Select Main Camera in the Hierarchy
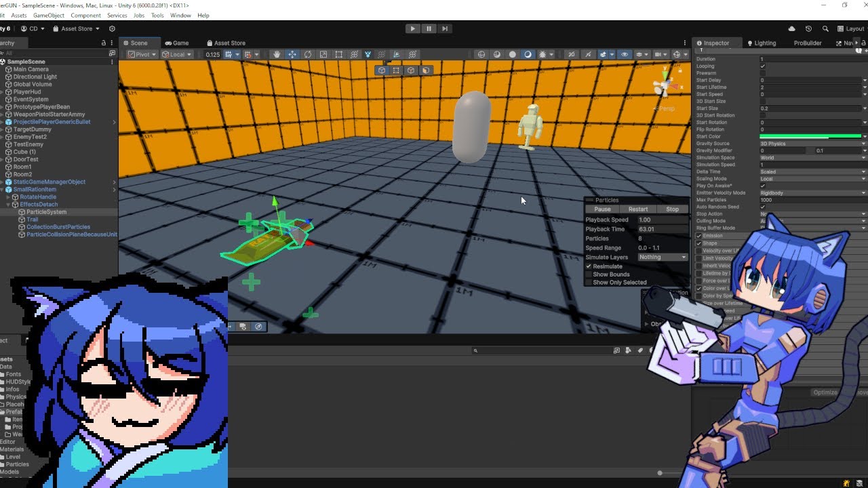868x488 pixels. (31, 69)
